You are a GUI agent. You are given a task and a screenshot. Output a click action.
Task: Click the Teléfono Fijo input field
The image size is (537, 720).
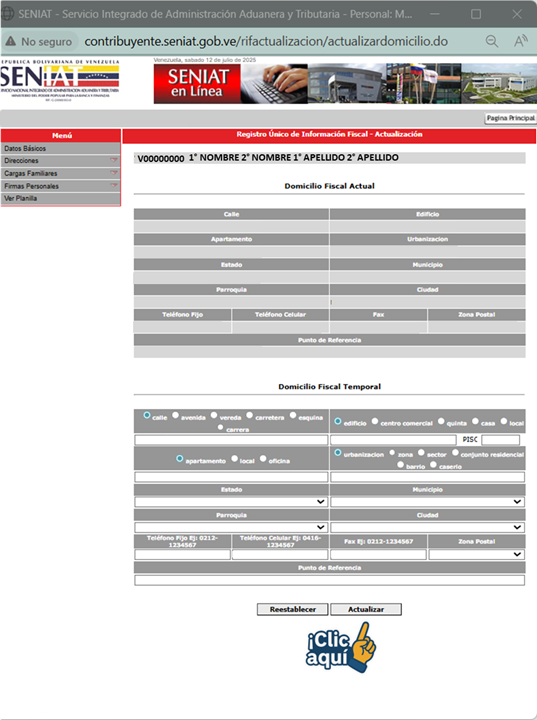click(182, 554)
